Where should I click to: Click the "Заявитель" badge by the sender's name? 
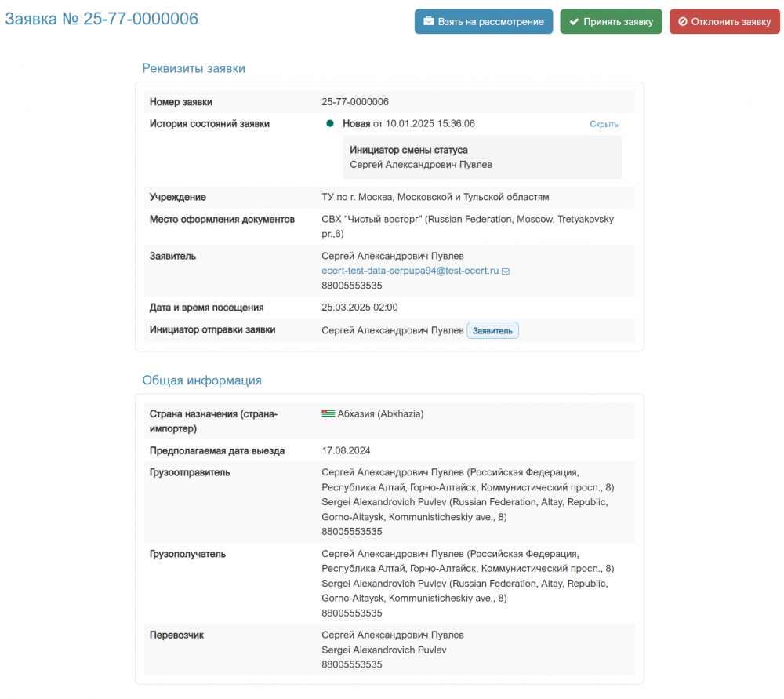pyautogui.click(x=492, y=331)
